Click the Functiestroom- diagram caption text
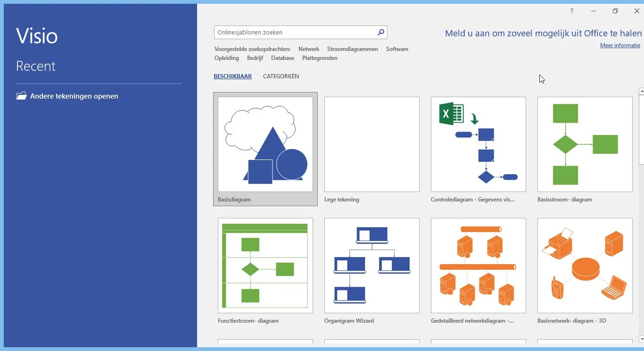 click(x=248, y=321)
